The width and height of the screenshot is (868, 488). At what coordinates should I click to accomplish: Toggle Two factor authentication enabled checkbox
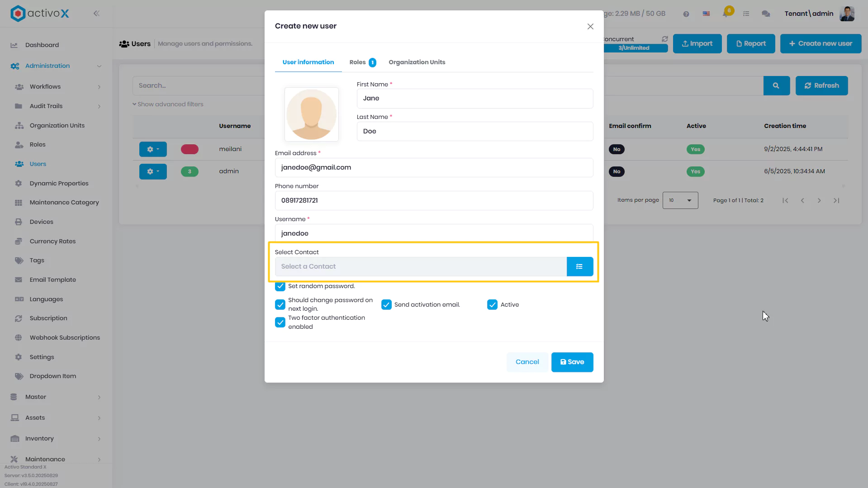[280, 322]
